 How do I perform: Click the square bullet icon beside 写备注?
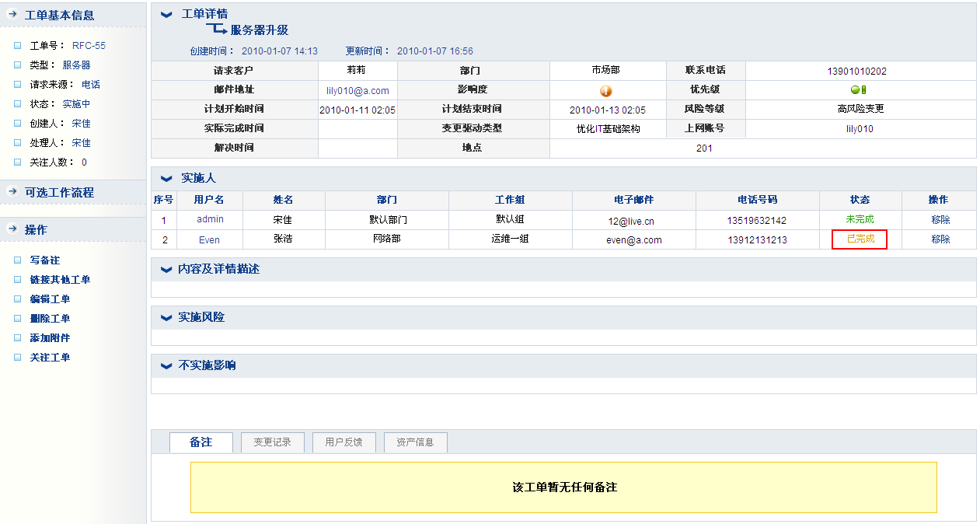(18, 260)
